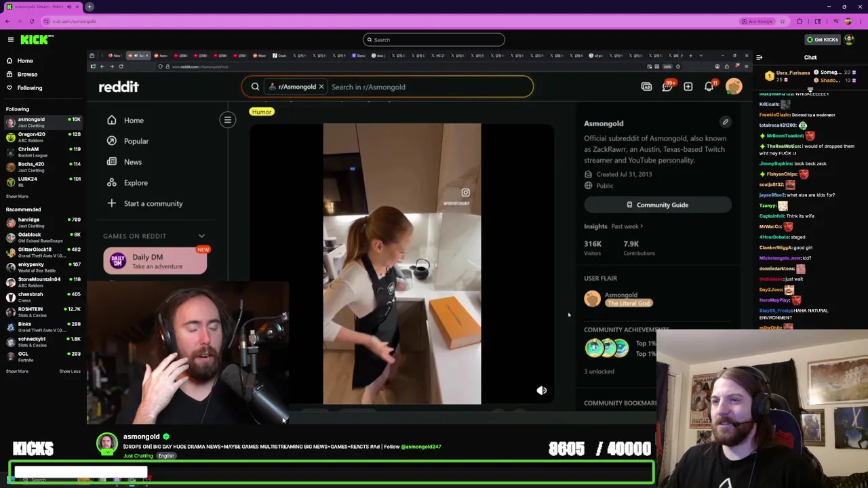Open the LURK24 followed channel
The width and height of the screenshot is (868, 488).
[x=43, y=182]
